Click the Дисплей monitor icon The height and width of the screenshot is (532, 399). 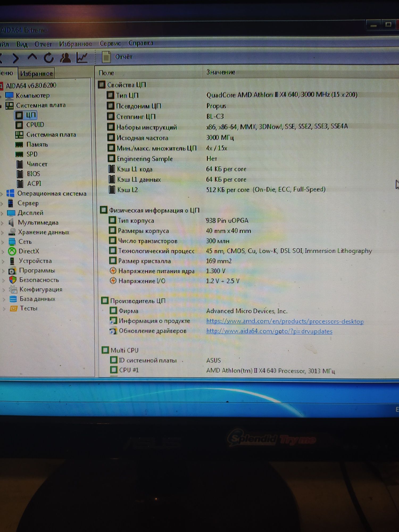point(11,213)
